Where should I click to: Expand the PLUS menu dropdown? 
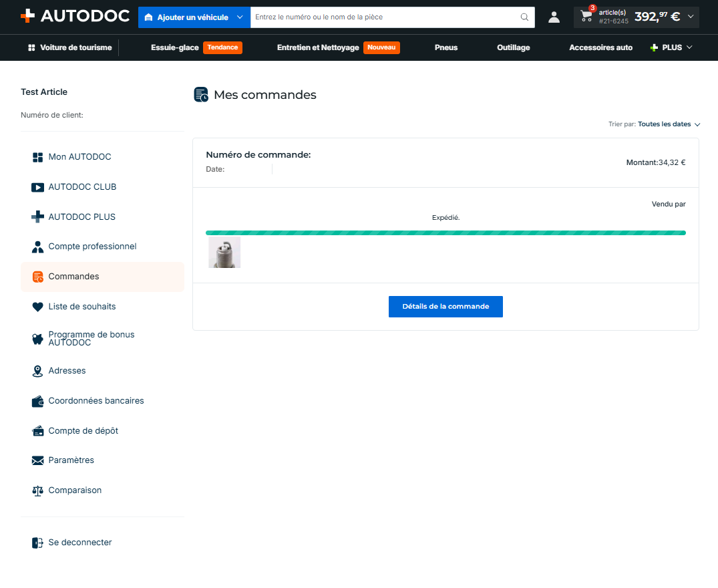coord(671,47)
